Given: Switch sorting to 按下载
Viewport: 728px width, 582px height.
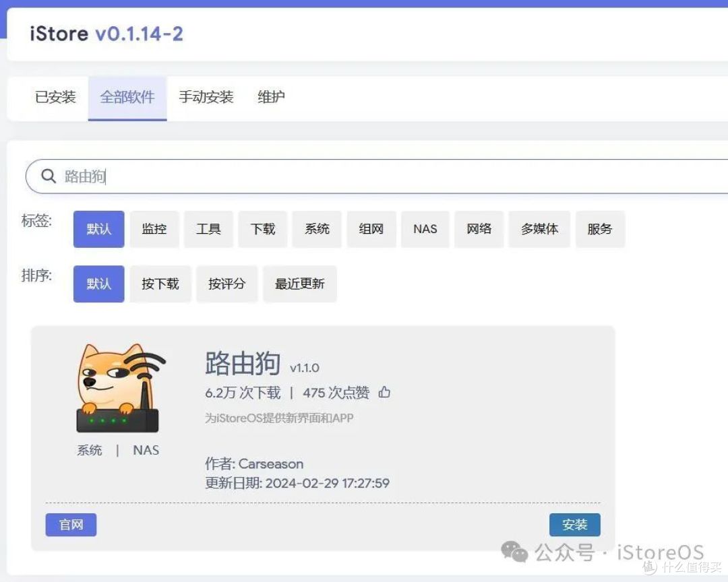Looking at the screenshot, I should [x=160, y=284].
